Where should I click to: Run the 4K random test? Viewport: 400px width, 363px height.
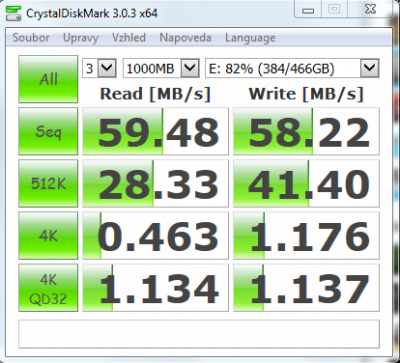[x=48, y=235]
